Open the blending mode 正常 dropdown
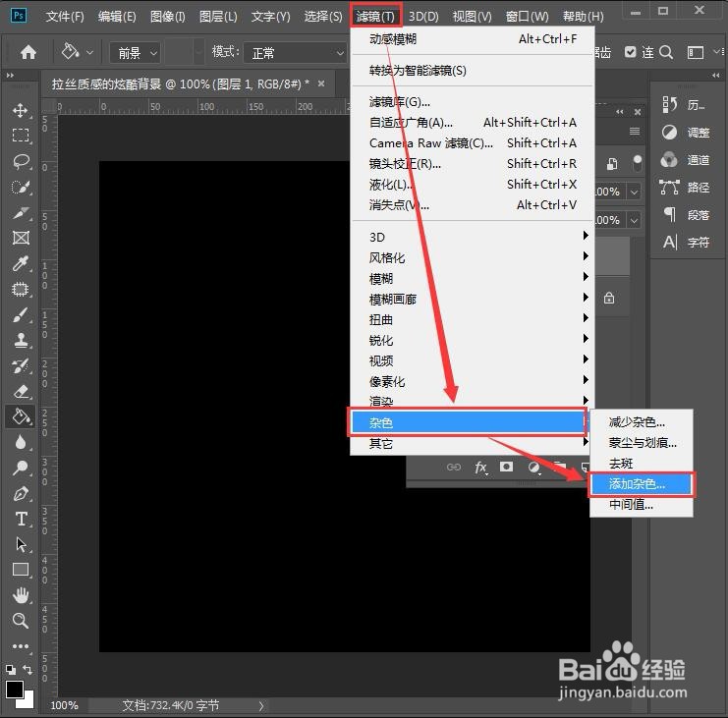This screenshot has height=718, width=728. point(296,53)
